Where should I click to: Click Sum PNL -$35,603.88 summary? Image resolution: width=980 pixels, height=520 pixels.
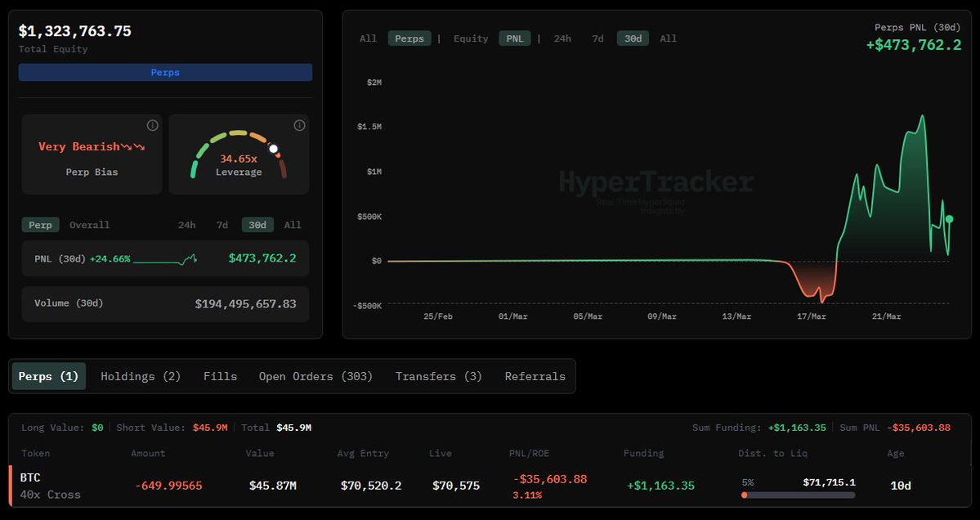pyautogui.click(x=895, y=428)
